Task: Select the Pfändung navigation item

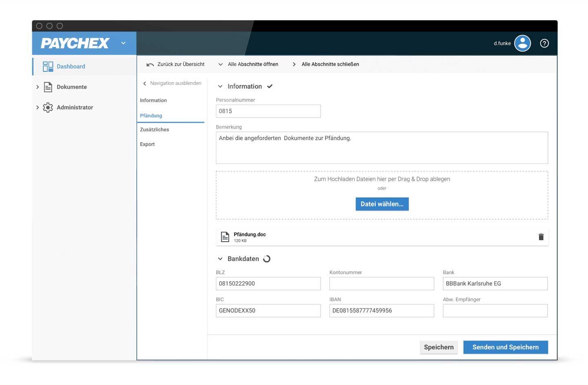Action: tap(151, 116)
